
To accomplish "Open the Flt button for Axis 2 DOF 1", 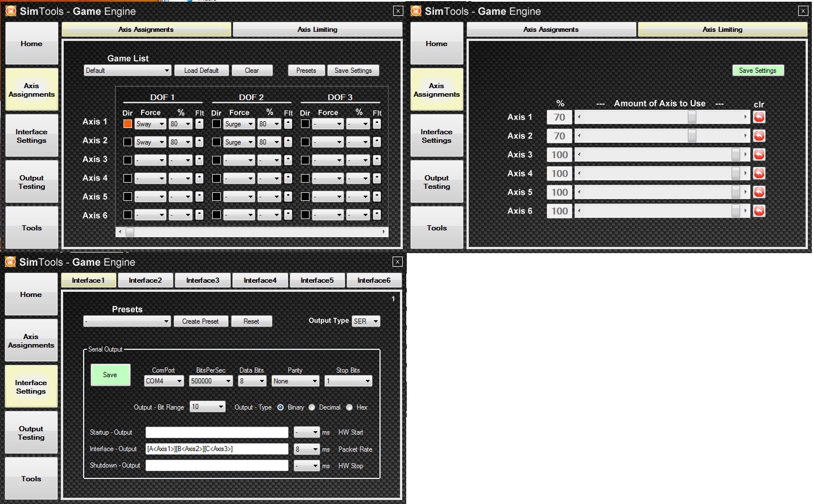I will coord(199,142).
